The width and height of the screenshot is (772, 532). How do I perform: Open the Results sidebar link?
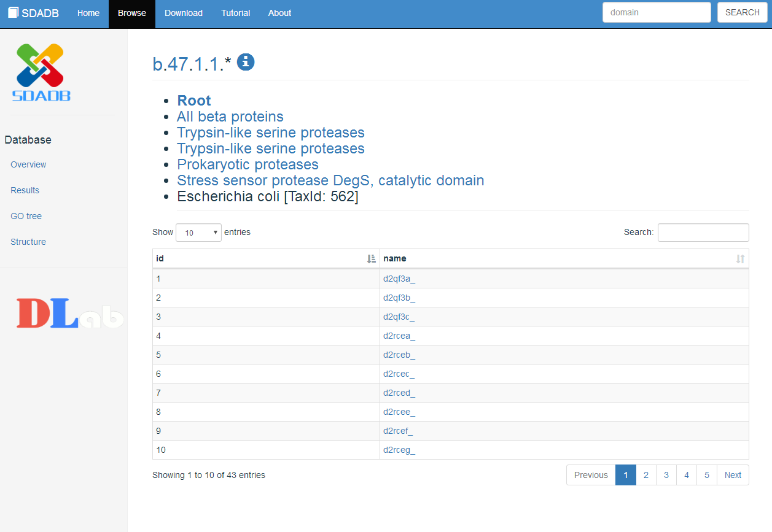25,190
